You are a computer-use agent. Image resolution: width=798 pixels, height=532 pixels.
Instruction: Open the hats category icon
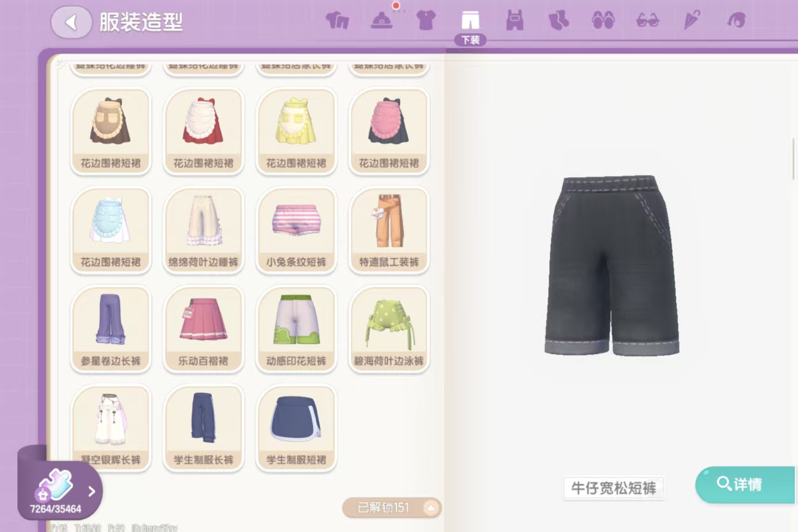(382, 20)
